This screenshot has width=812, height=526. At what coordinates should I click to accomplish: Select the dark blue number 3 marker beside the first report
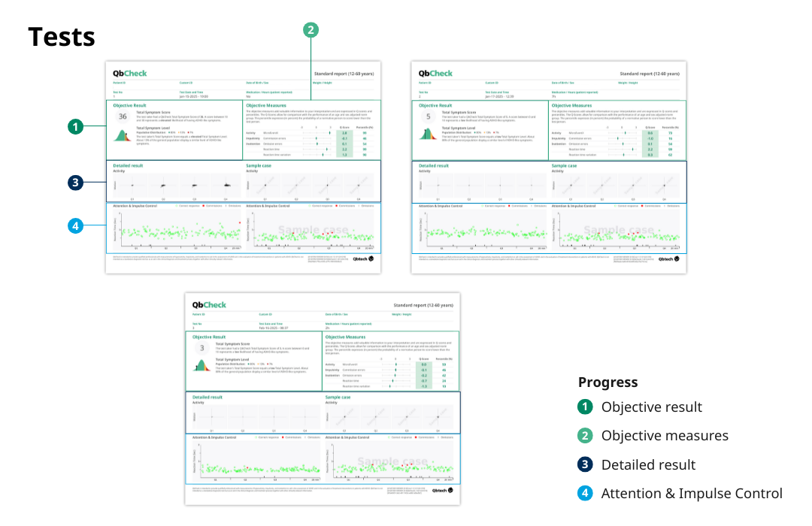coord(74,181)
